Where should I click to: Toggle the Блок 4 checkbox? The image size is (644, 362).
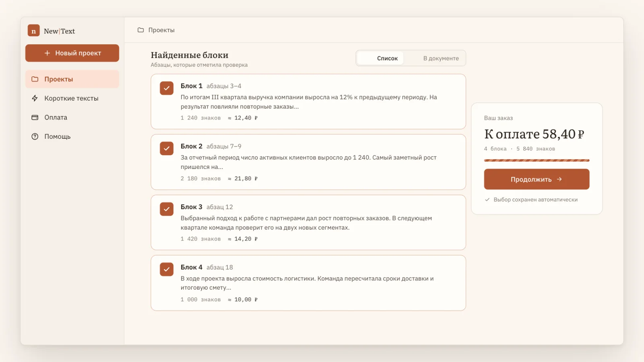click(167, 269)
